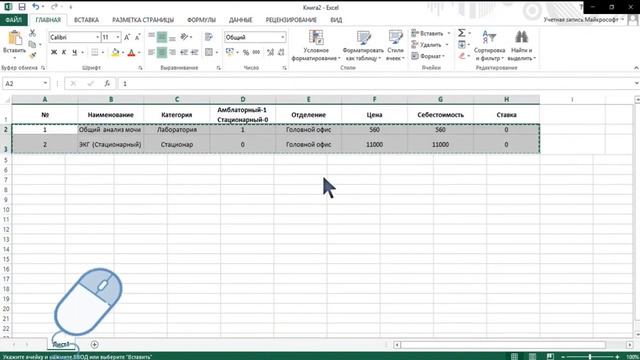The width and height of the screenshot is (640, 360).
Task: Switch to РАЗМЕТКА СТРАНИЦЫ tab
Action: (143, 20)
